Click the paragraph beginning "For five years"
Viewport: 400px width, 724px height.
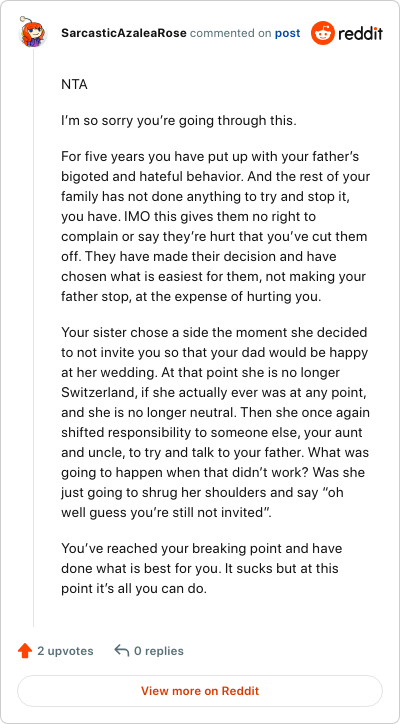click(215, 226)
